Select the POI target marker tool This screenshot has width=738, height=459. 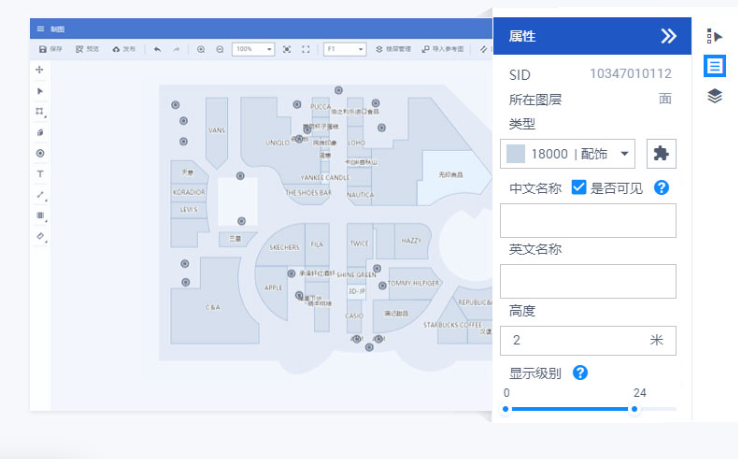pyautogui.click(x=40, y=153)
